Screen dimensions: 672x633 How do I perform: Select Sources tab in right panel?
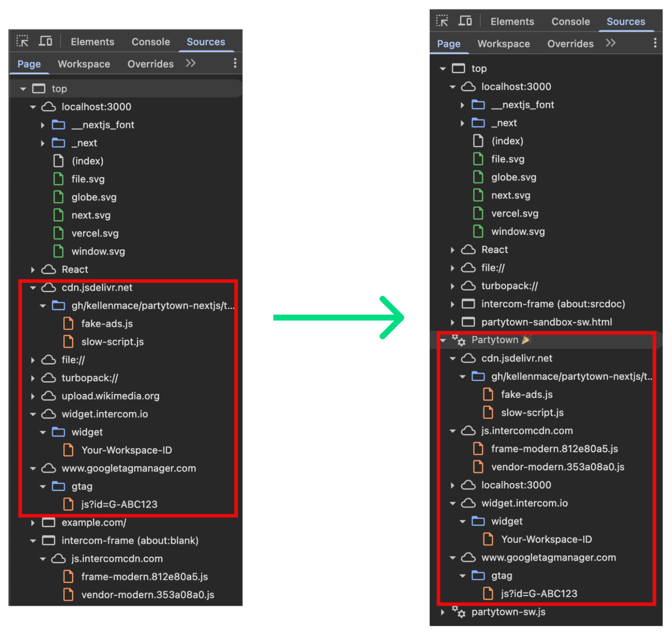coord(626,21)
